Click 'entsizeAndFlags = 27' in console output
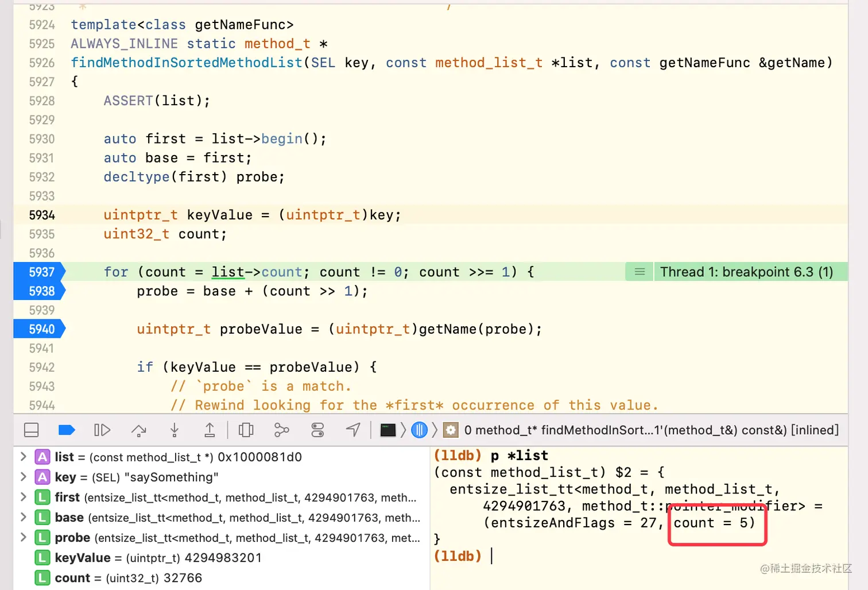This screenshot has width=868, height=590. click(x=573, y=523)
